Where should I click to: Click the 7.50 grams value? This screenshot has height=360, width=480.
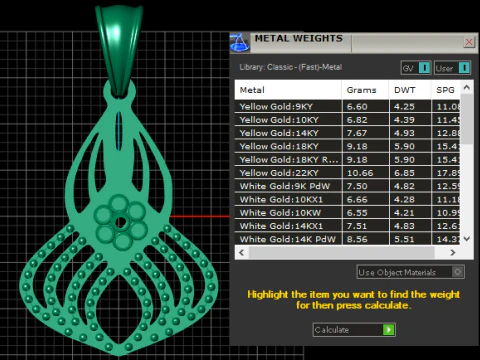tap(357, 186)
